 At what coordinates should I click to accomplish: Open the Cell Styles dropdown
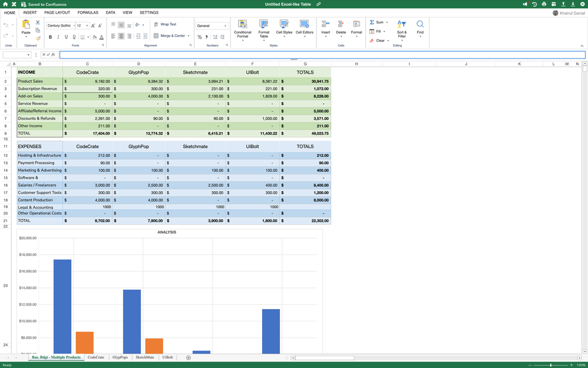pyautogui.click(x=284, y=28)
